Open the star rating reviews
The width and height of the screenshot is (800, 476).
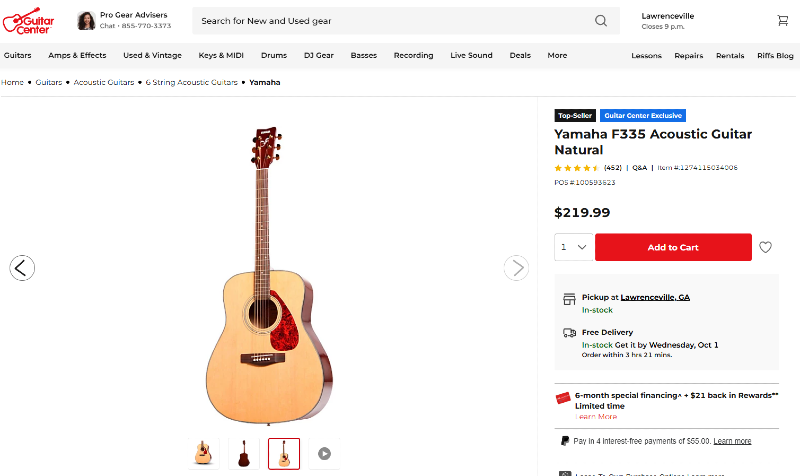(577, 168)
